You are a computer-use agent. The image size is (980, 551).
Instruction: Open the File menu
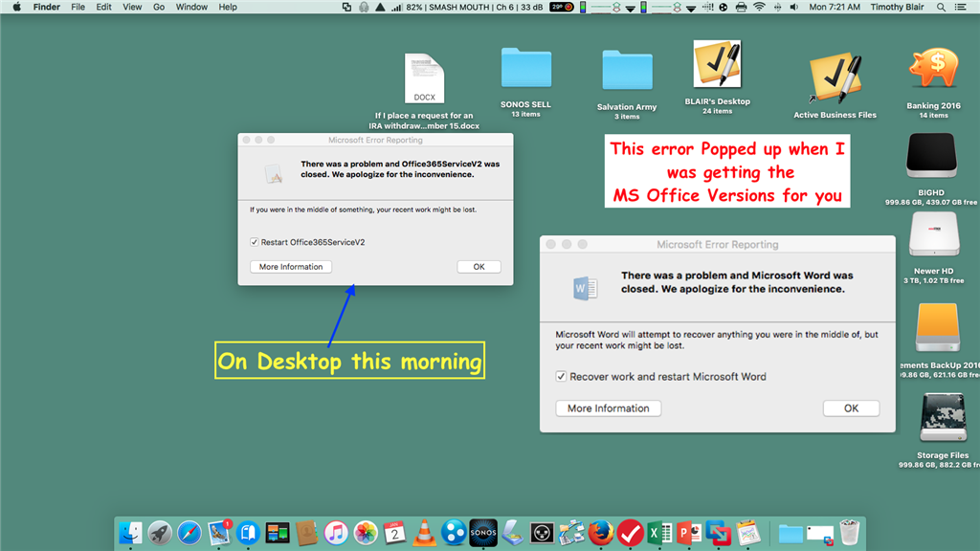tap(78, 7)
